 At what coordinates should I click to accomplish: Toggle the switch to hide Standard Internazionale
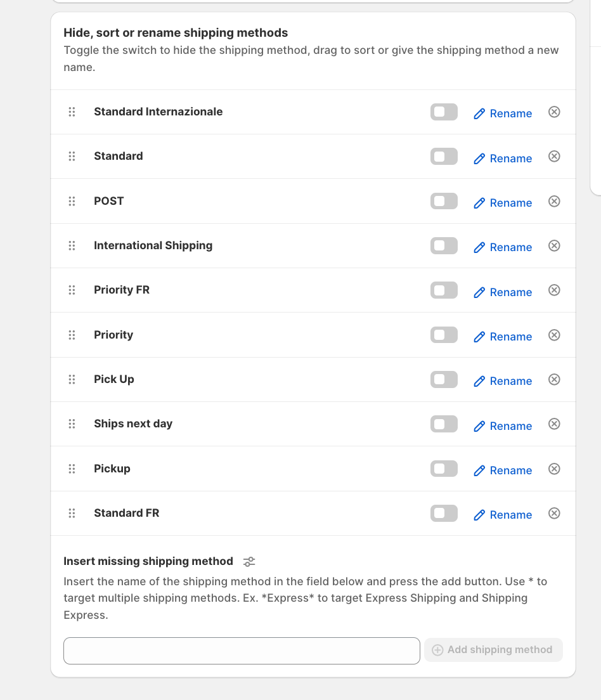pos(444,112)
